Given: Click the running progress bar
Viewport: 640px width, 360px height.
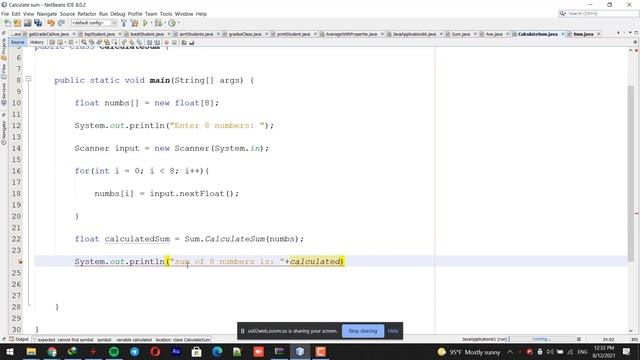Looking at the screenshot, I should click(543, 339).
